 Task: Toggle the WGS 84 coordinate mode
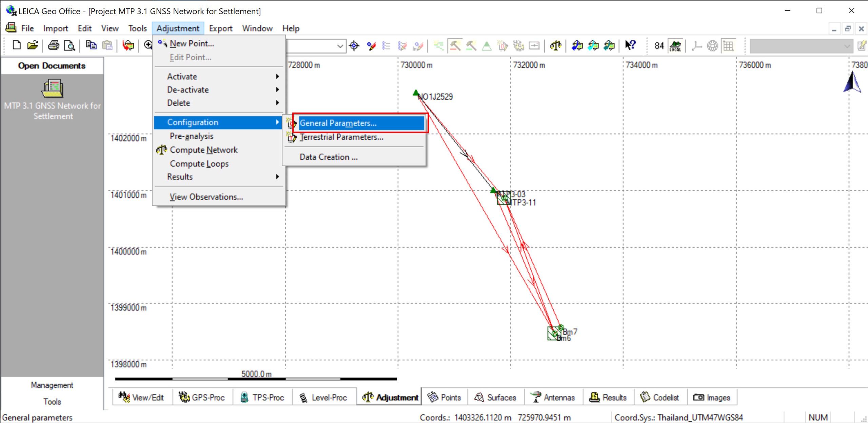(x=659, y=45)
